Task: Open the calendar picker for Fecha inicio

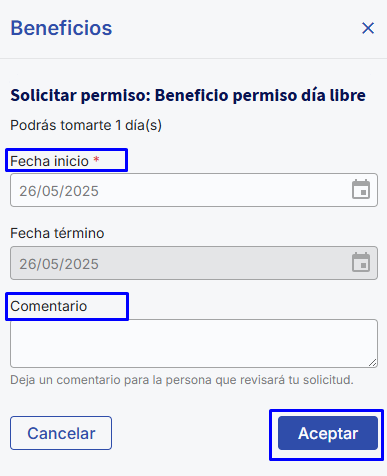Action: (361, 189)
